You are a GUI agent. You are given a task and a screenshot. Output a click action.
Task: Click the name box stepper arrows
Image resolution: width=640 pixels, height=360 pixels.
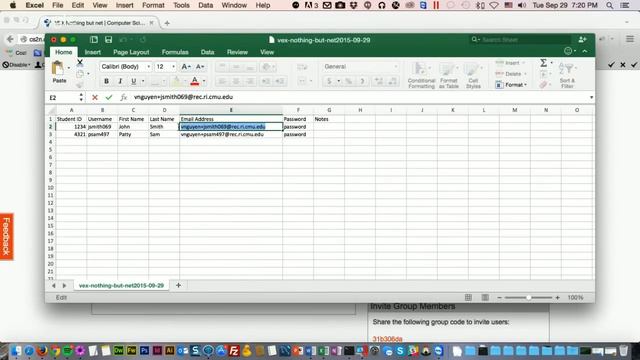(x=81, y=97)
